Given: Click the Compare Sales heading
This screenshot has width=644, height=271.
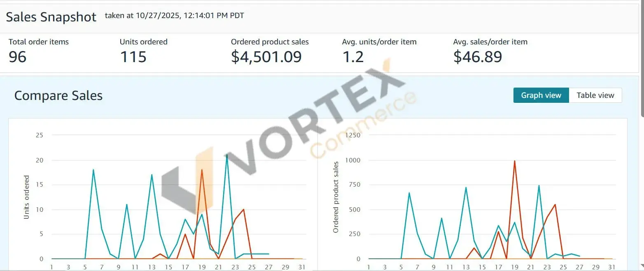Looking at the screenshot, I should click(x=58, y=96).
